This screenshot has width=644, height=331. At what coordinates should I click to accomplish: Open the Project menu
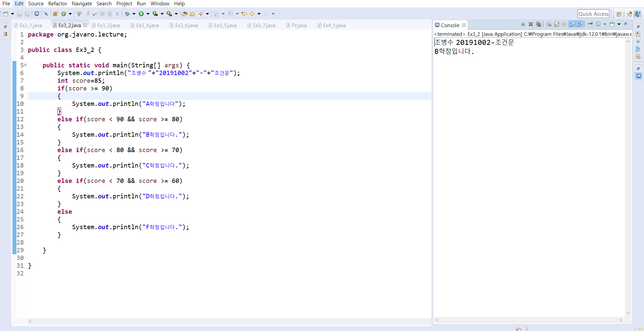pos(124,3)
